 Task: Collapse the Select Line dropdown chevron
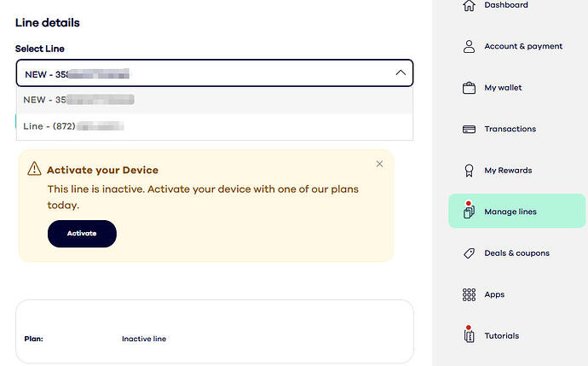(x=401, y=73)
